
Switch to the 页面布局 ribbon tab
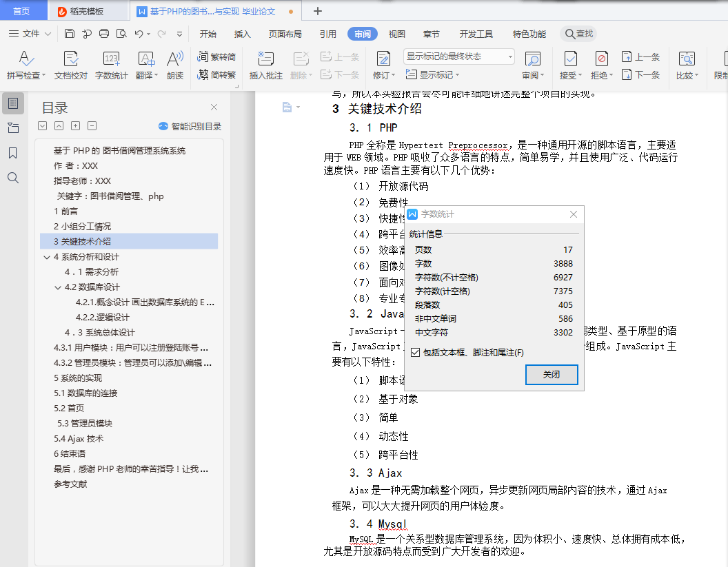pos(285,34)
